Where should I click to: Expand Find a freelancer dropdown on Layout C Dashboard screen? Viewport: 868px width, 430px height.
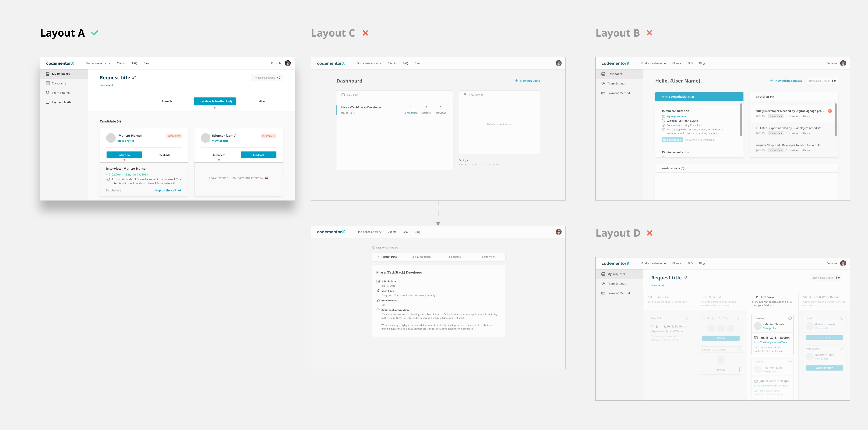pos(369,63)
